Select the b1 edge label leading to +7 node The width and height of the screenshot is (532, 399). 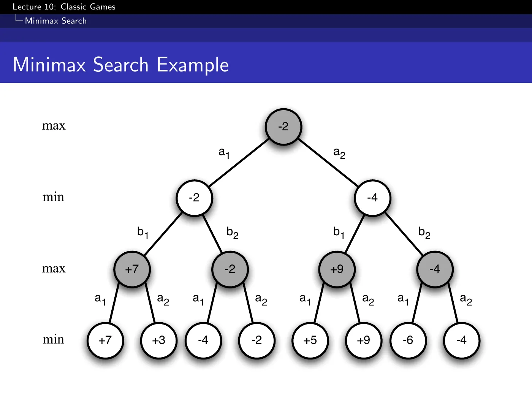[x=143, y=232]
